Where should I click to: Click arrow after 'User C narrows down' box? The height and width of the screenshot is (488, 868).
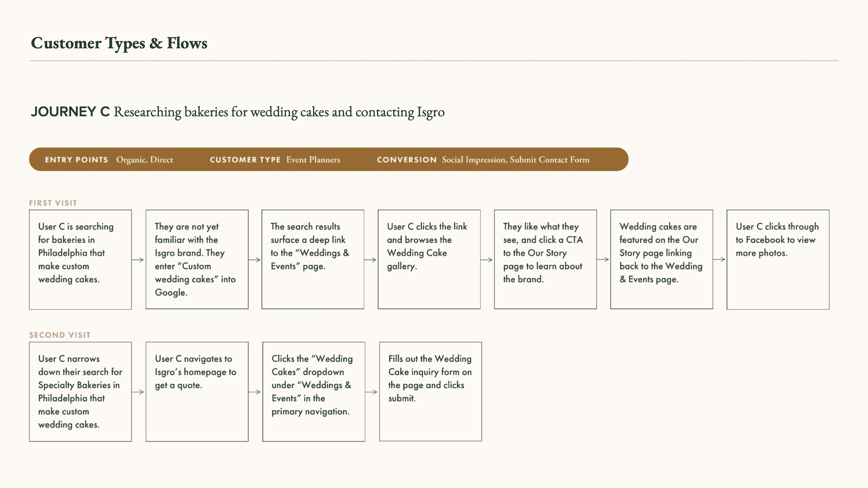point(138,392)
